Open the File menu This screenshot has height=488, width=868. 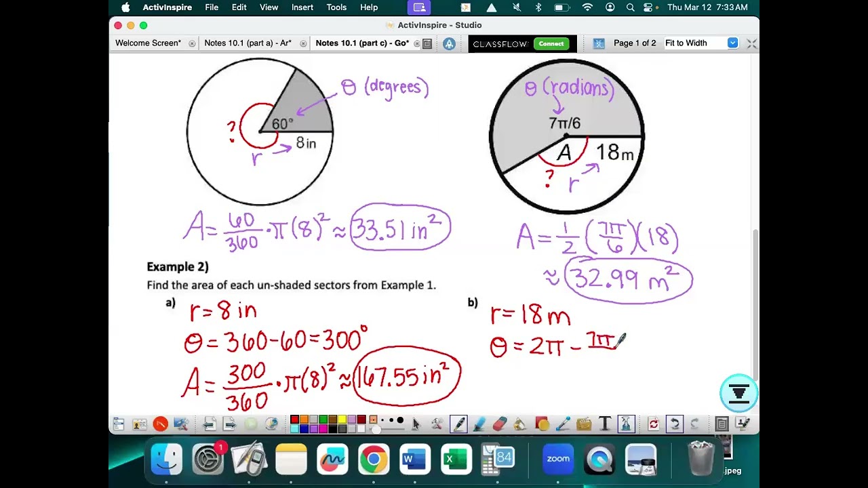[212, 7]
